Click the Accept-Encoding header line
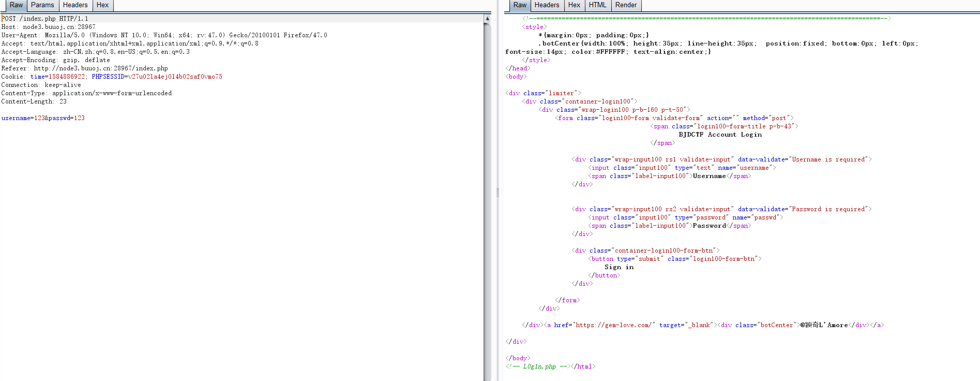 pyautogui.click(x=56, y=60)
